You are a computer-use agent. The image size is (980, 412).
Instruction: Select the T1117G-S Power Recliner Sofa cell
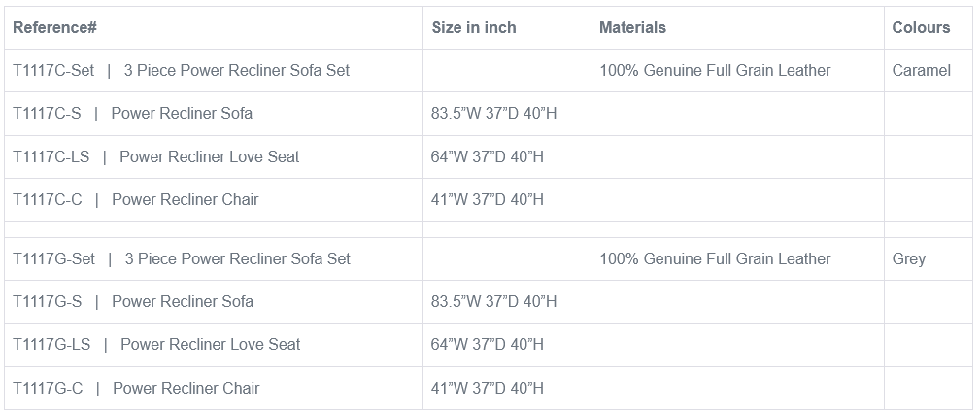pos(133,302)
